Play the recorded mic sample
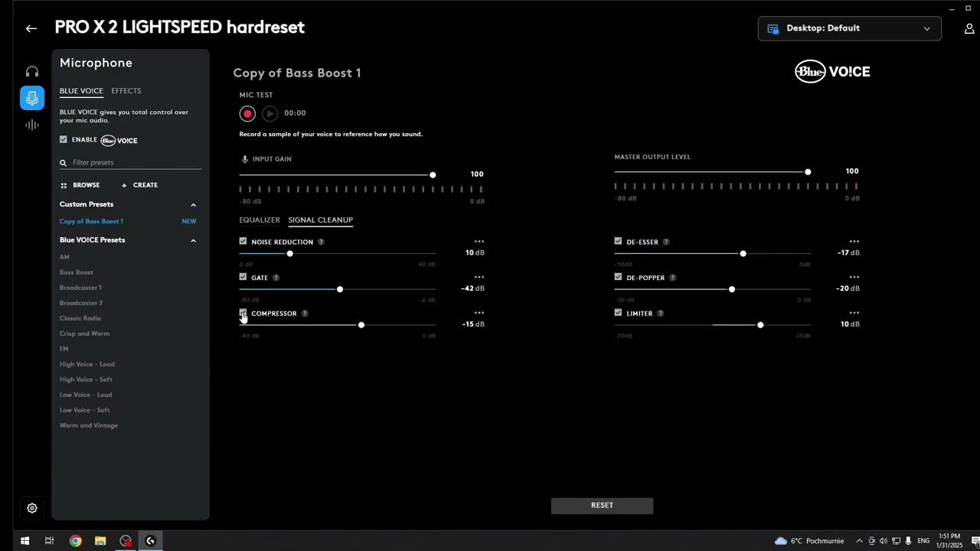Viewport: 980px width, 551px height. tap(269, 113)
